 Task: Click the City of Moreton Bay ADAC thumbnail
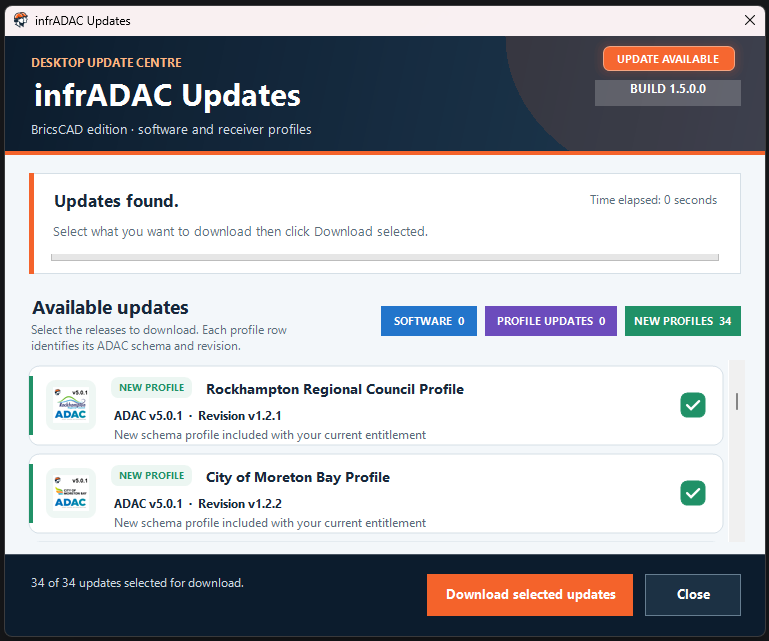pyautogui.click(x=71, y=493)
